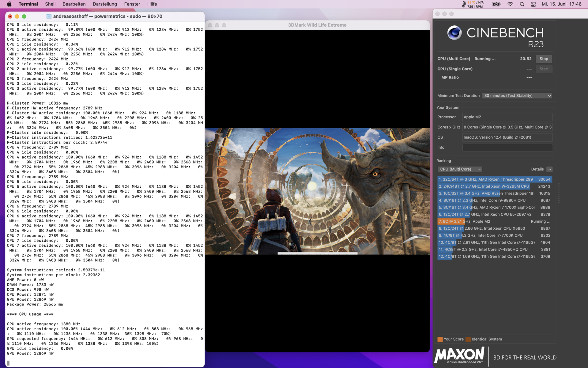Click the Info input field
588x368 pixels.
507,148
